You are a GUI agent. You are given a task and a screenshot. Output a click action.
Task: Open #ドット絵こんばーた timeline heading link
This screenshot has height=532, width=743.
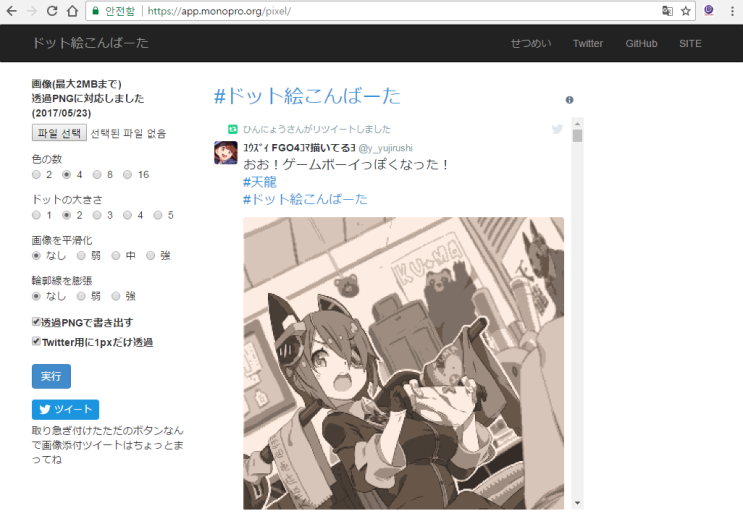pyautogui.click(x=307, y=96)
